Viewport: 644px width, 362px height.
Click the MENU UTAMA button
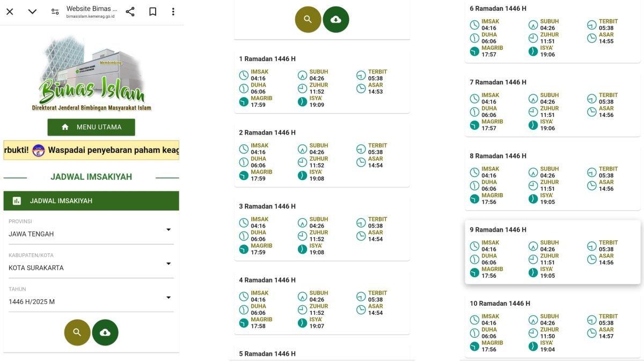click(91, 127)
